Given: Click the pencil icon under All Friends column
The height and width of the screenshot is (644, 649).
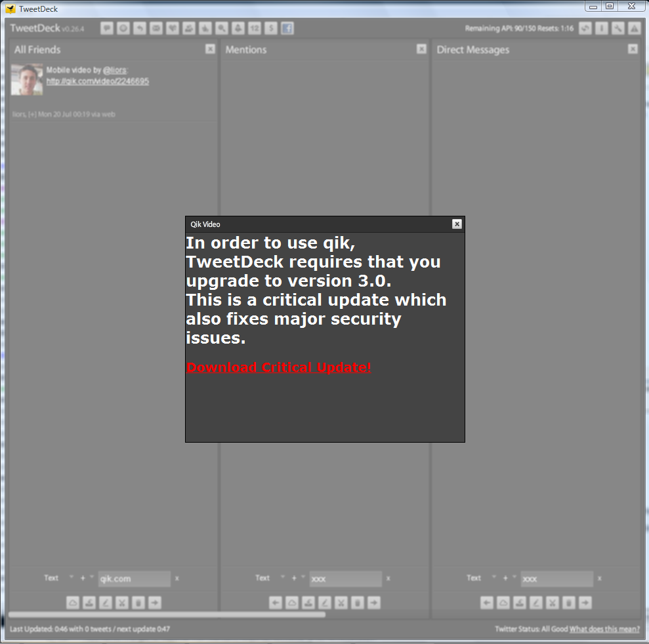Looking at the screenshot, I should pos(106,603).
